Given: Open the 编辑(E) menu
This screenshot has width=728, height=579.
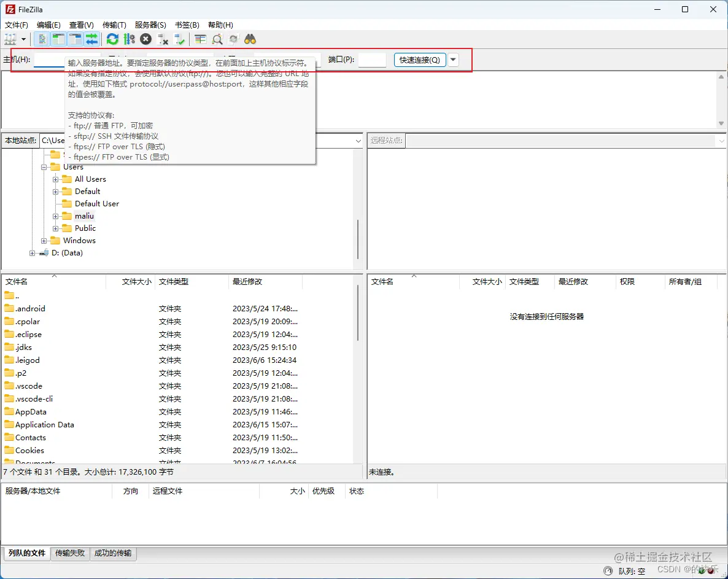Looking at the screenshot, I should click(48, 25).
